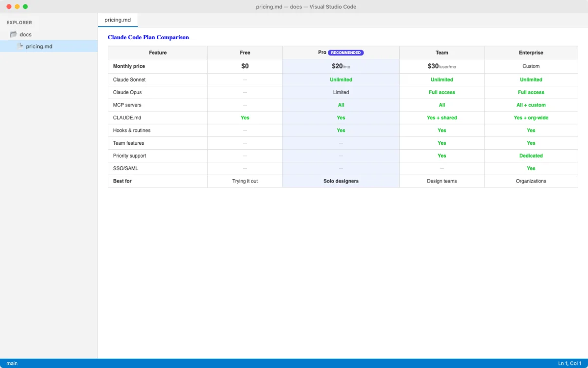Click the docs folder icon in Explorer

(14, 34)
